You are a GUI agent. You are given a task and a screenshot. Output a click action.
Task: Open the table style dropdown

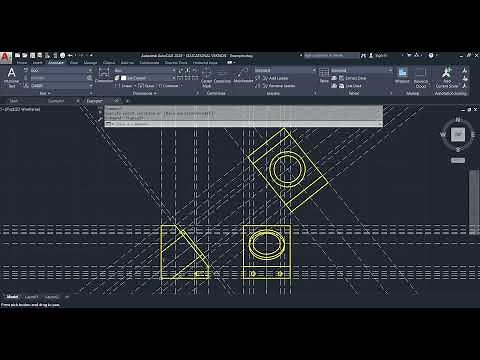tap(390, 70)
